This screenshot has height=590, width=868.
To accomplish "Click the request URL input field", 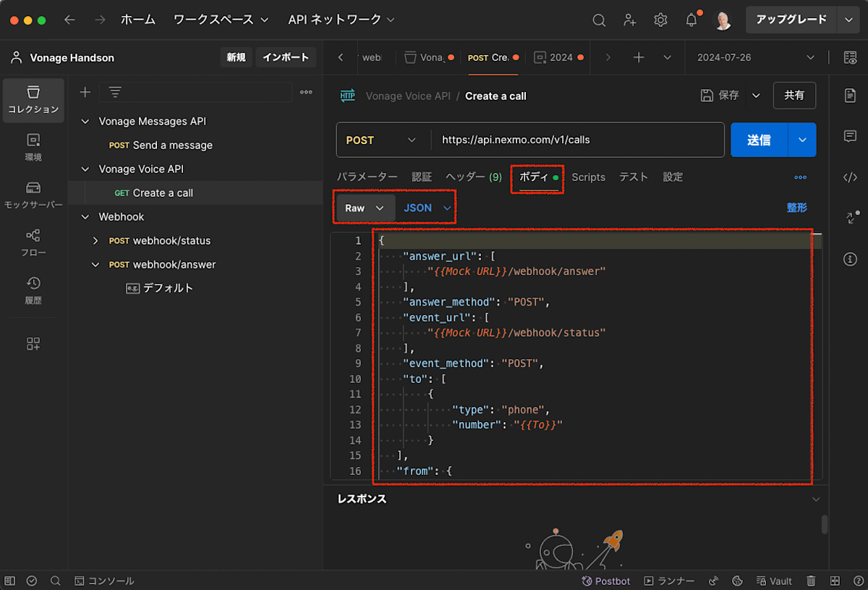I will tap(577, 140).
